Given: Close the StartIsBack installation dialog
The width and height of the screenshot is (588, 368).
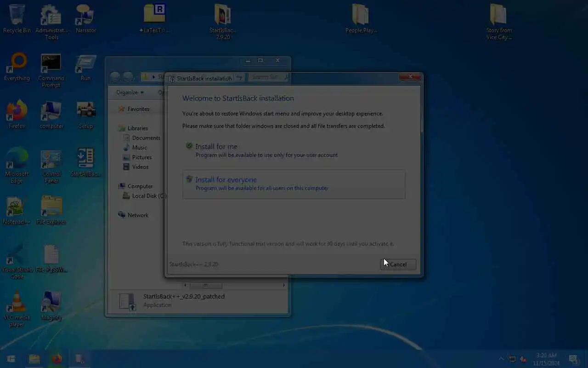Looking at the screenshot, I should click(410, 77).
